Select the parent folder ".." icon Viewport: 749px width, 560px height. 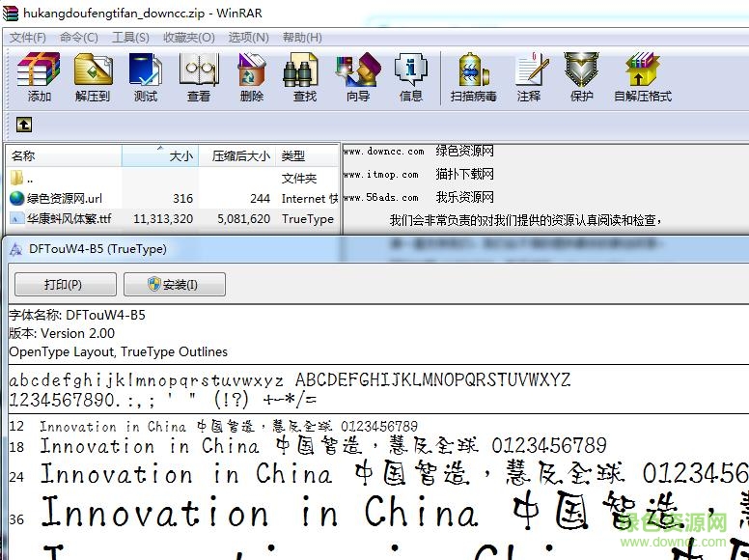[x=16, y=179]
